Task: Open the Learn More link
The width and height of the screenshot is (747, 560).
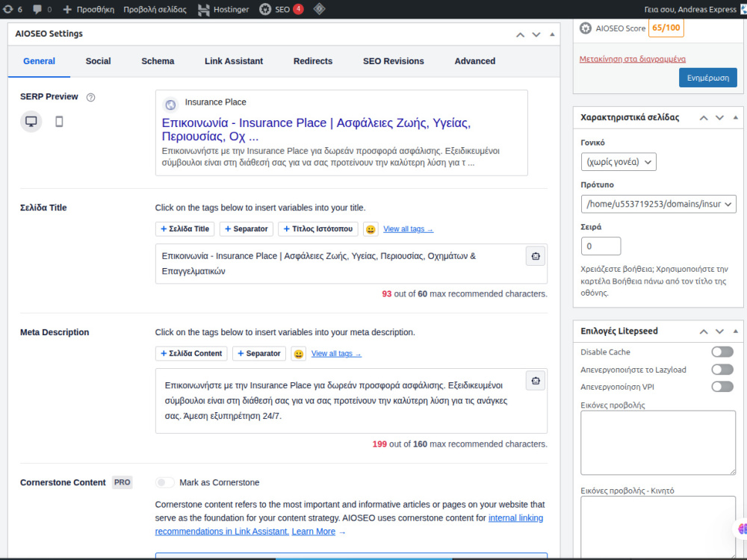Action: click(x=314, y=532)
